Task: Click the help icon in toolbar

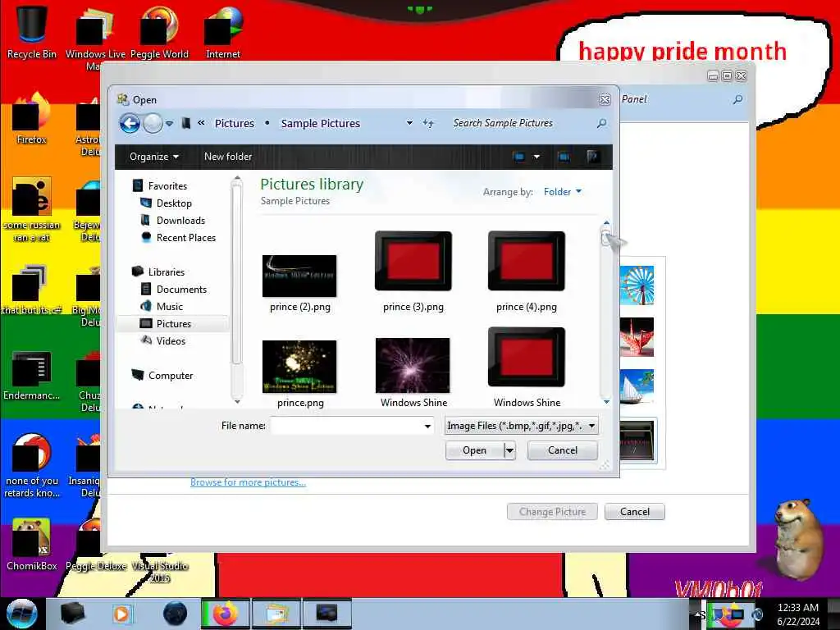Action: point(592,157)
